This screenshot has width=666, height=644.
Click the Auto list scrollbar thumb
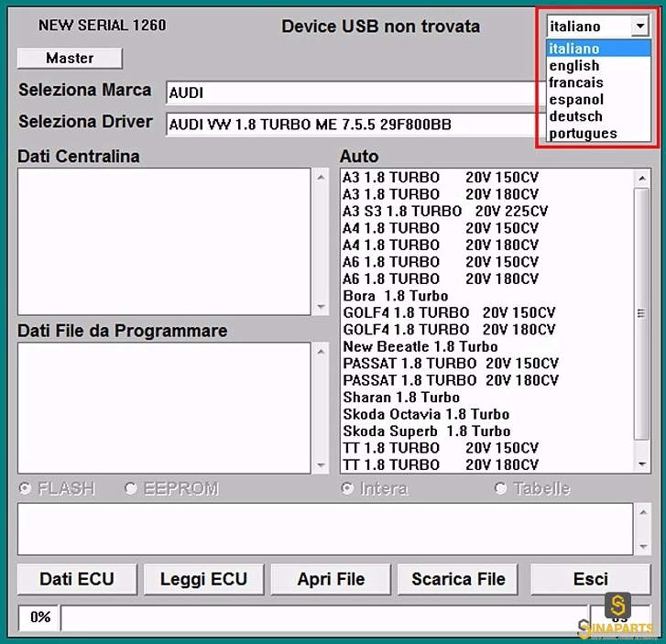(x=642, y=313)
